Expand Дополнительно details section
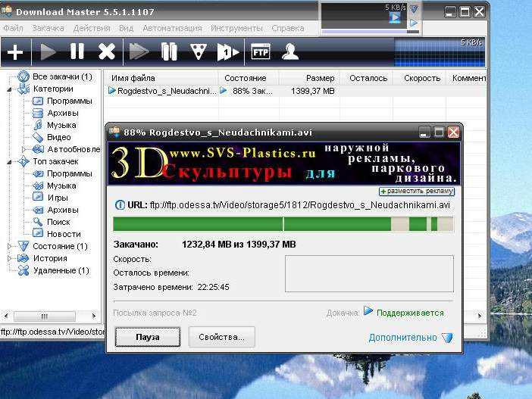Viewport: 532px width, 399px height. 411,338
